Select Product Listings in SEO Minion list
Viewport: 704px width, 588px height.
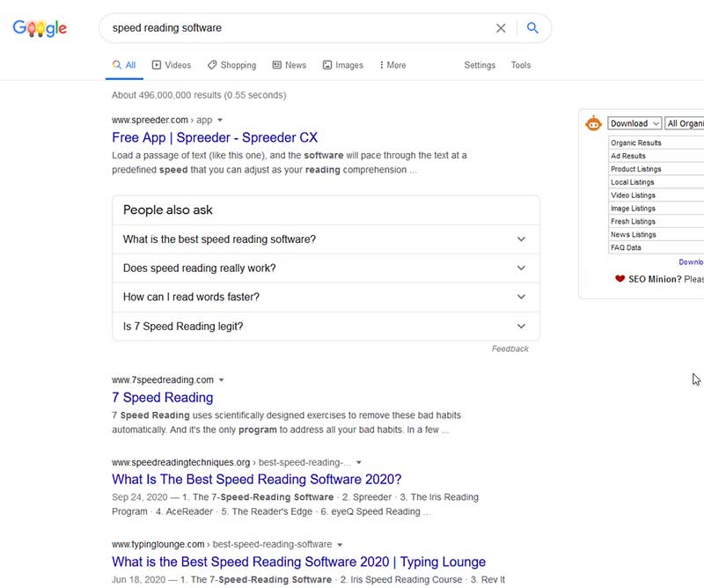[x=656, y=169]
